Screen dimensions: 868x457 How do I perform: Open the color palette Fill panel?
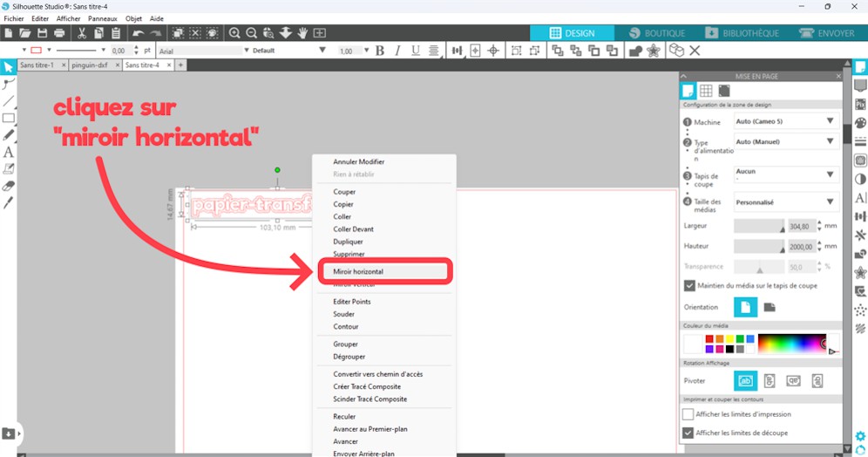pos(860,123)
